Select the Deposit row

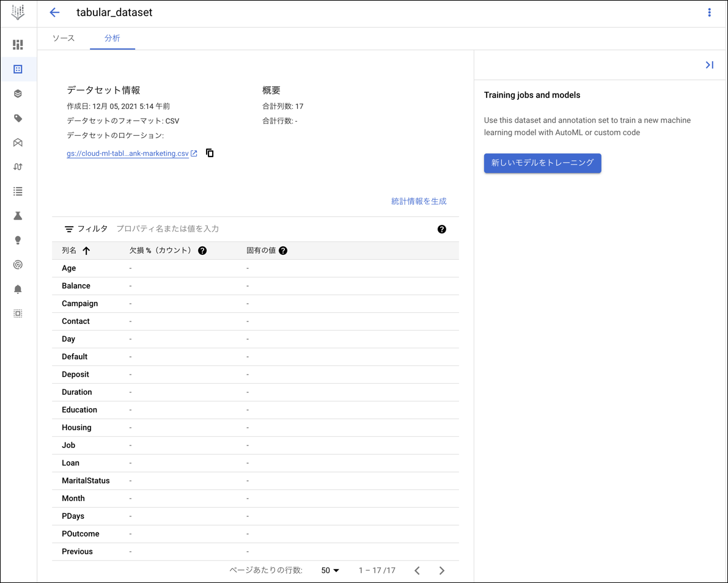(x=256, y=374)
